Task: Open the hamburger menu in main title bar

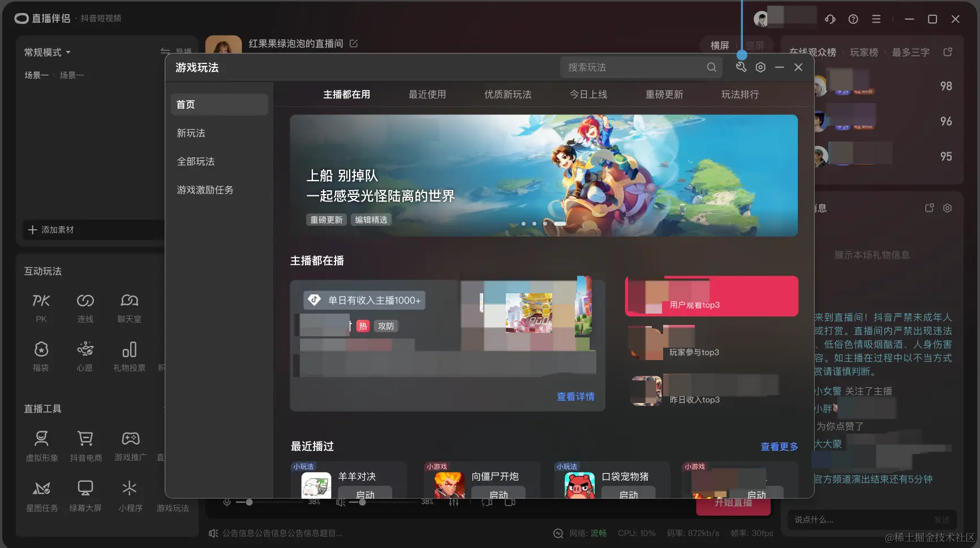Action: tap(876, 19)
